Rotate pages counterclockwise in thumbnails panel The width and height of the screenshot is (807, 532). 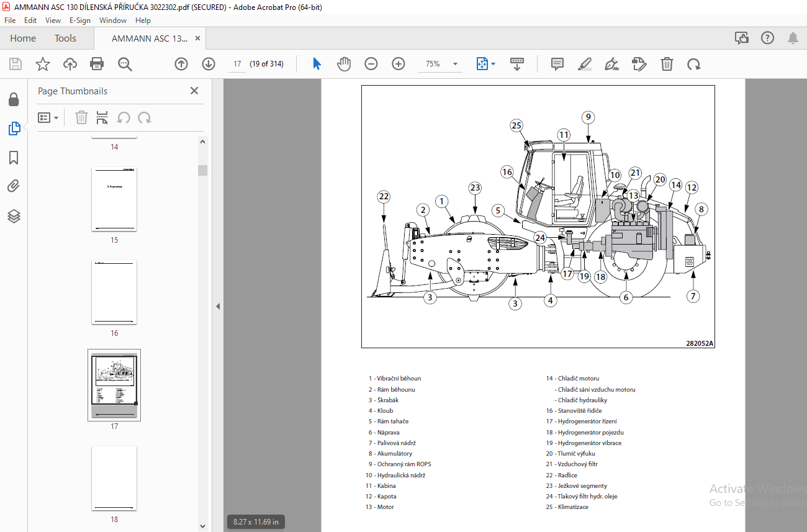tap(124, 118)
